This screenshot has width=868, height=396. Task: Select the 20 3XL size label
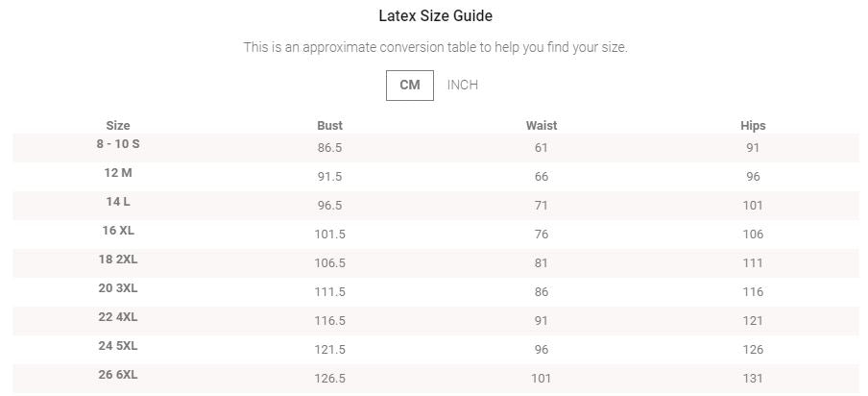pyautogui.click(x=118, y=287)
